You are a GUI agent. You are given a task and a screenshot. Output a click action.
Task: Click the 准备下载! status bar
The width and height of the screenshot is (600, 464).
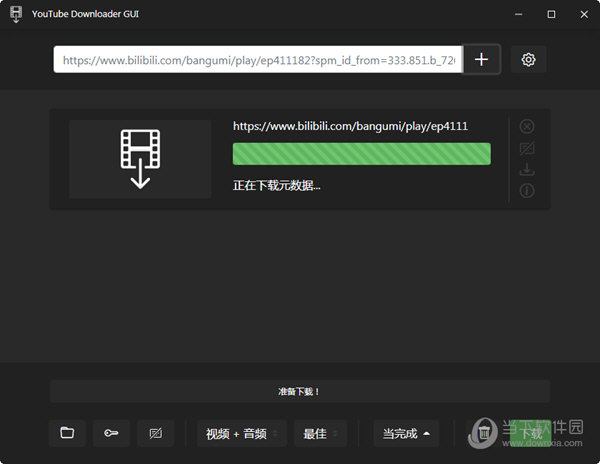click(300, 391)
